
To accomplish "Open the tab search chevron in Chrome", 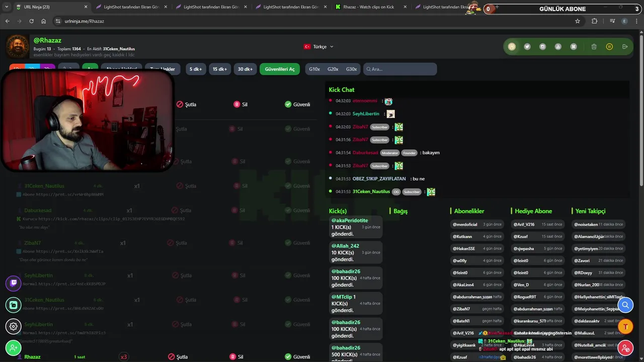I will pos(7,7).
